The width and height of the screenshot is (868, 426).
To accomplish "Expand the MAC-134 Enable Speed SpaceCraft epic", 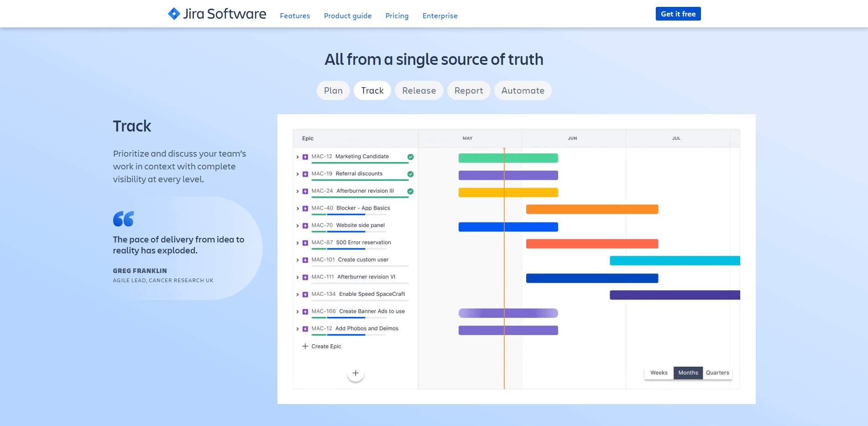I will coord(298,295).
